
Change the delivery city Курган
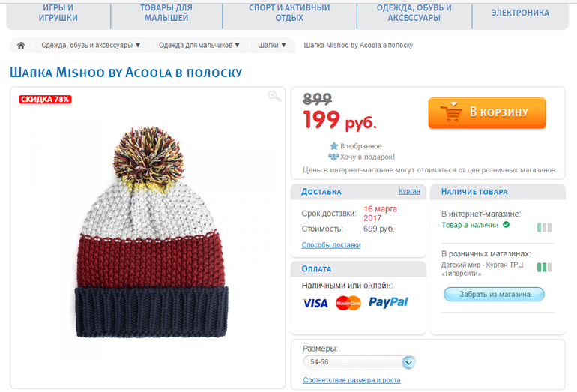tap(409, 192)
